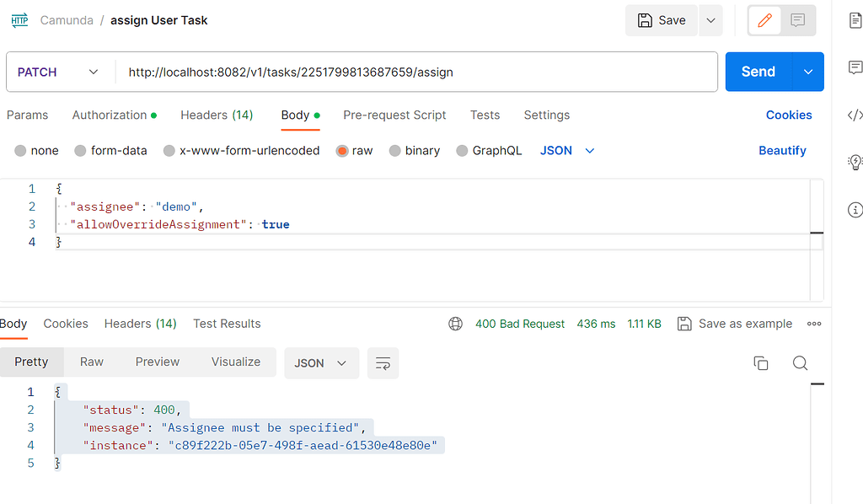This screenshot has height=504, width=863.
Task: Open the Documentation sidebar panel
Action: click(855, 20)
